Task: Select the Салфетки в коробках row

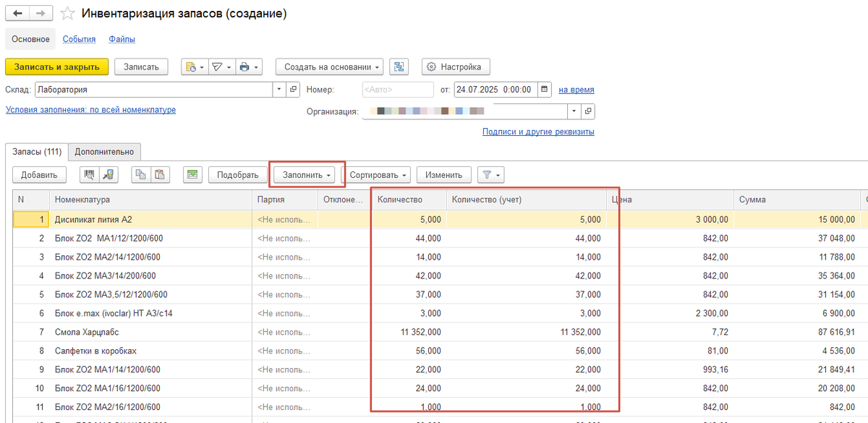Action: coord(440,351)
